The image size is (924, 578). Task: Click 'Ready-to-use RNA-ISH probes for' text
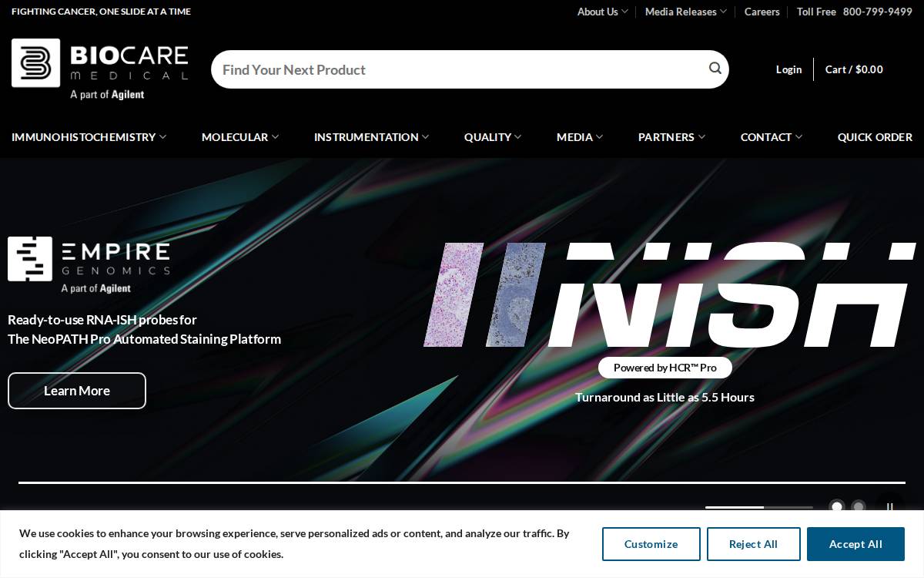102,320
